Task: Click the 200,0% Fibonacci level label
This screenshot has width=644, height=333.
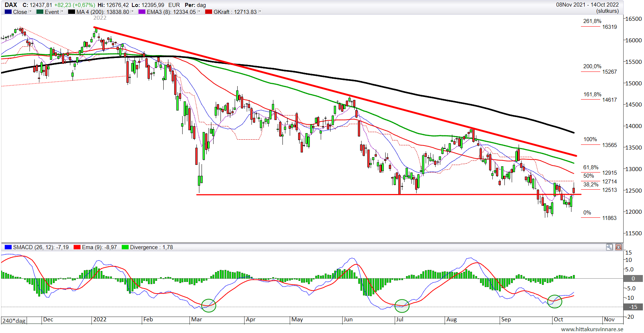Action: tap(592, 66)
